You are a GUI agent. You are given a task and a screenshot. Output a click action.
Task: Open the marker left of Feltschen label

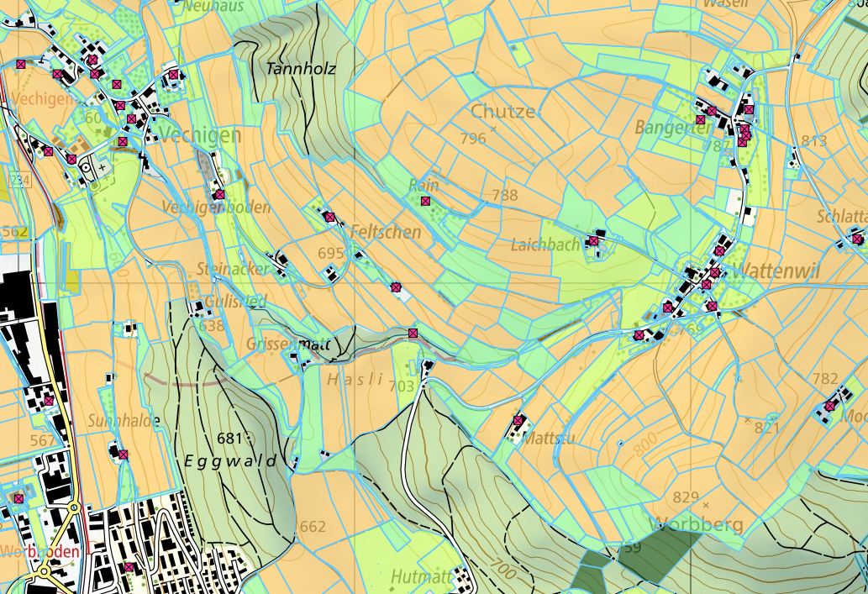tap(330, 218)
